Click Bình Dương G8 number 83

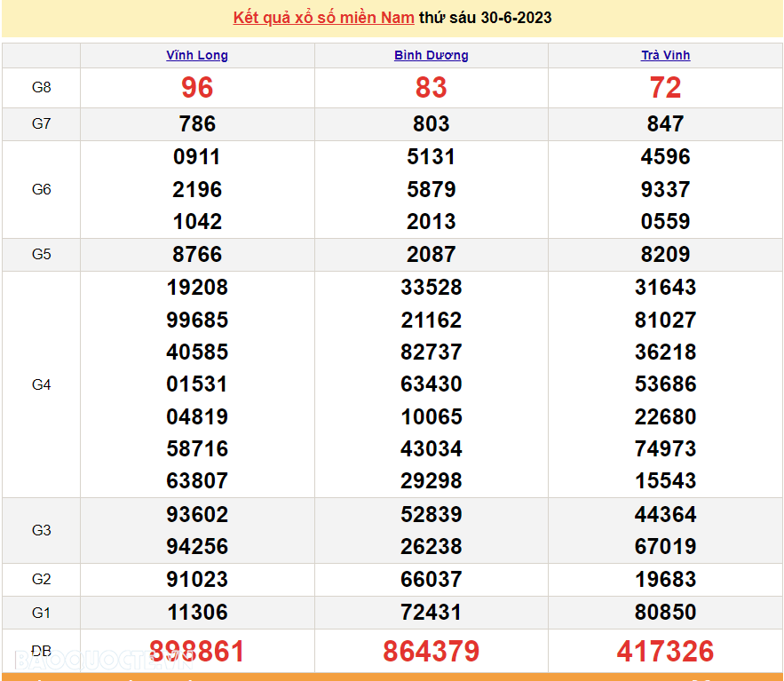[431, 88]
